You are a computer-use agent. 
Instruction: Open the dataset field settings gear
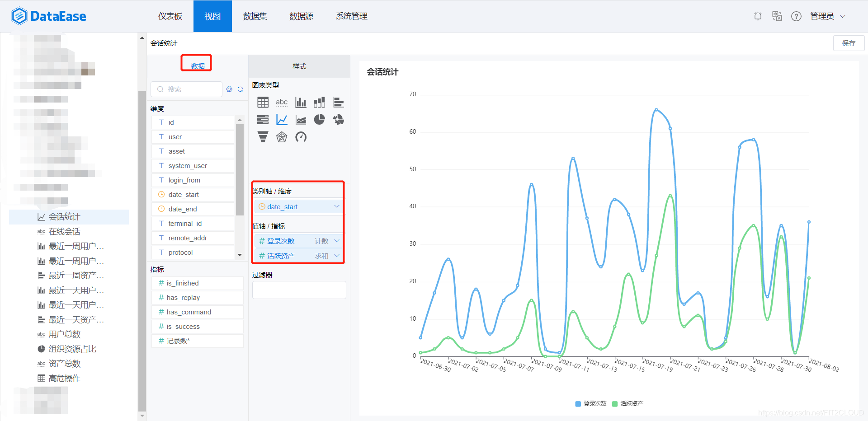[229, 89]
